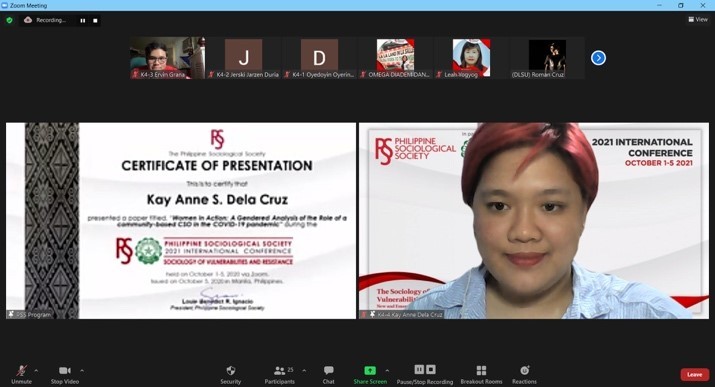The width and height of the screenshot is (715, 387).
Task: Click Kay Anne Dela Cruz video tile
Action: coord(534,221)
